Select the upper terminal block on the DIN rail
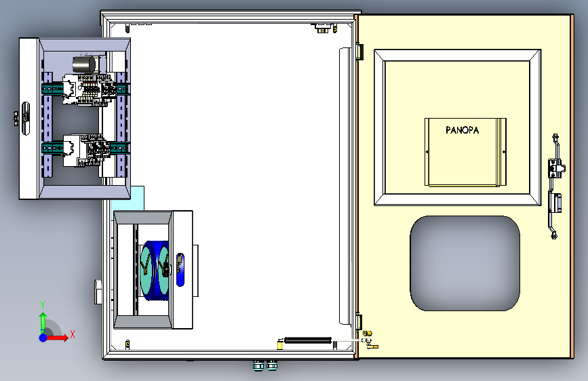The image size is (588, 381). point(88,89)
